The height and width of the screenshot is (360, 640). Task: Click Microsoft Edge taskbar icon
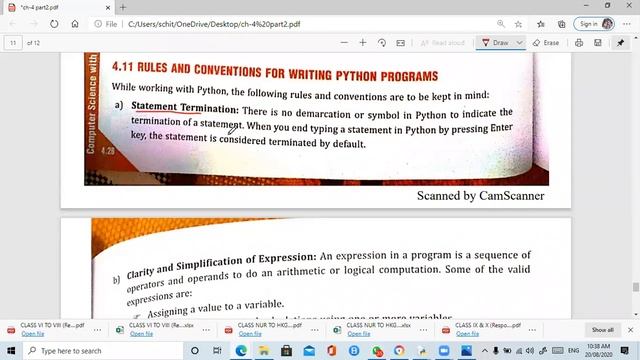click(x=241, y=351)
